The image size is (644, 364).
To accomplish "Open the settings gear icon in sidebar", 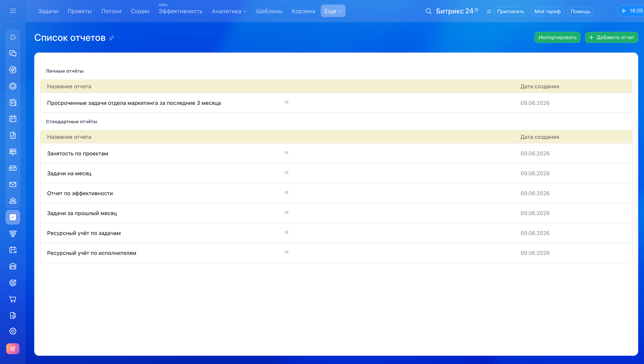I will (13, 331).
